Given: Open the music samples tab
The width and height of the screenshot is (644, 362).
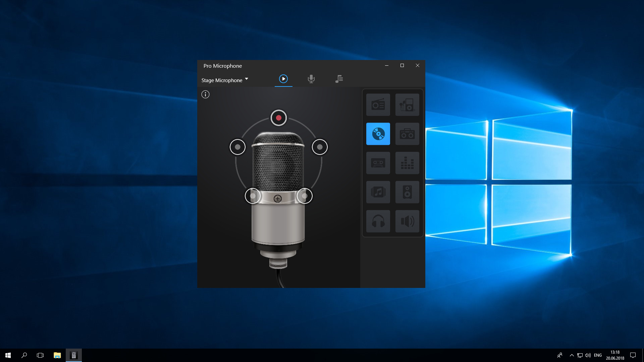Looking at the screenshot, I should tap(339, 79).
